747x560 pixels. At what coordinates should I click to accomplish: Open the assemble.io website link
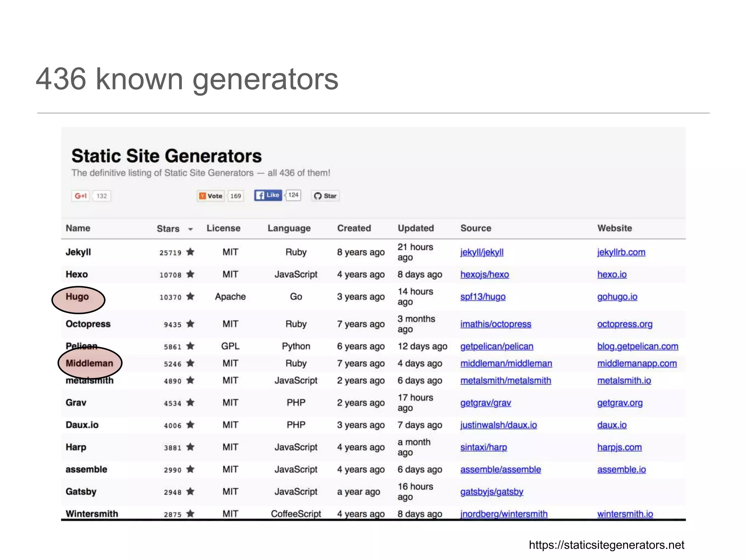coord(622,470)
